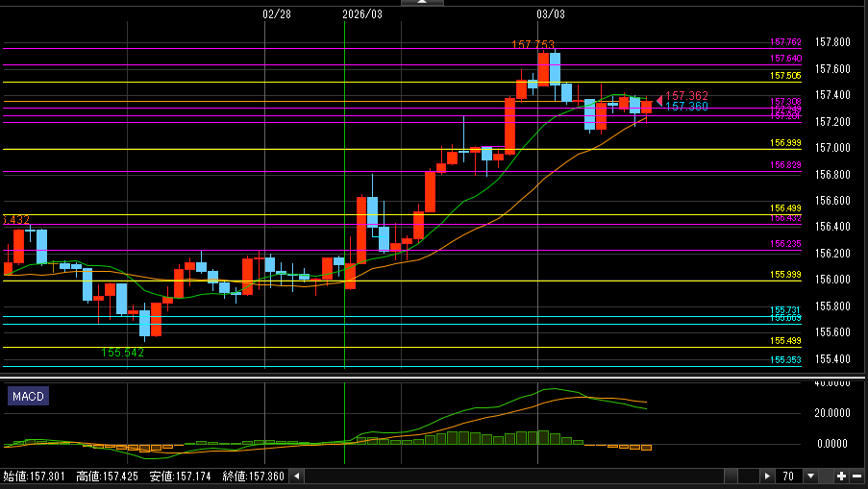Image resolution: width=868 pixels, height=489 pixels.
Task: Select the yellow 155.999 line label
Action: pos(785,275)
